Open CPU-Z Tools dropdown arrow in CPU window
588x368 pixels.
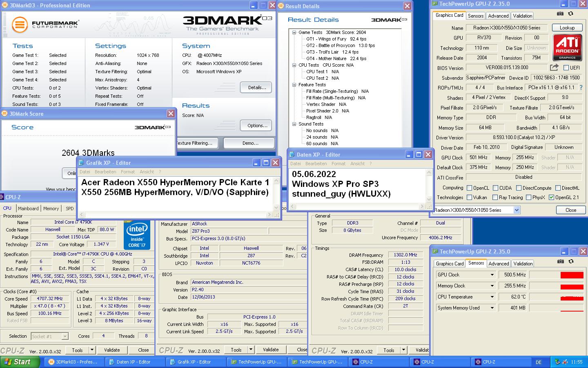[92, 350]
